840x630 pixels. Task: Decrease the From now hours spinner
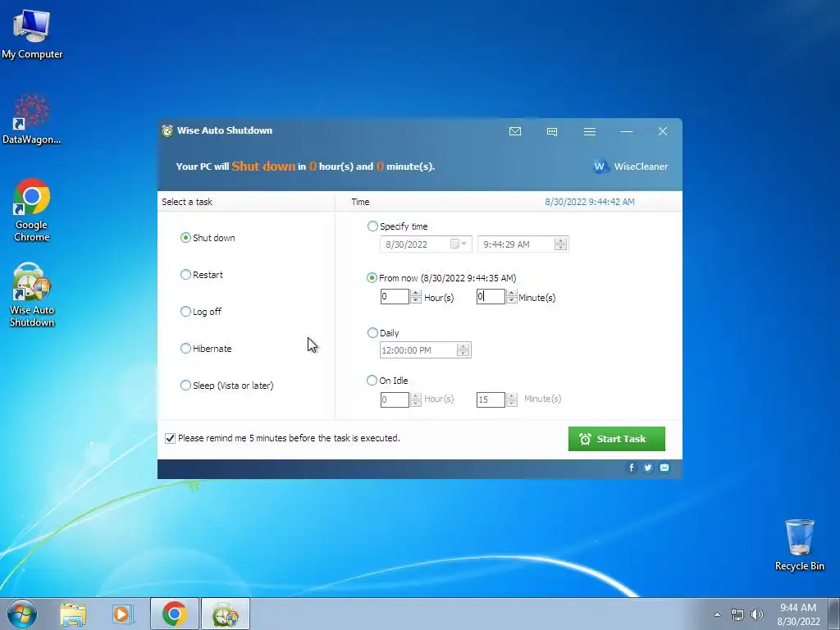point(416,300)
